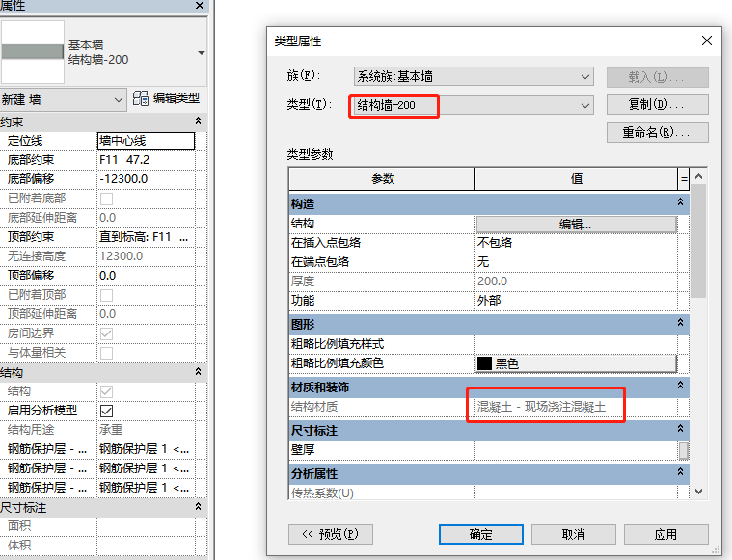Collapse the 材质和装饰 group
Viewport: 732px width, 560px height.
pos(680,385)
